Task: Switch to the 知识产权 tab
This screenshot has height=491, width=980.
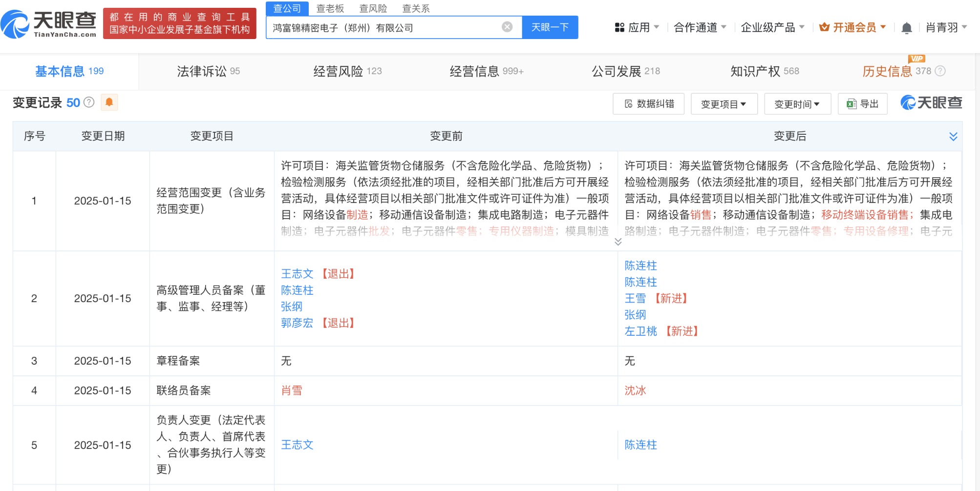Action: (764, 71)
